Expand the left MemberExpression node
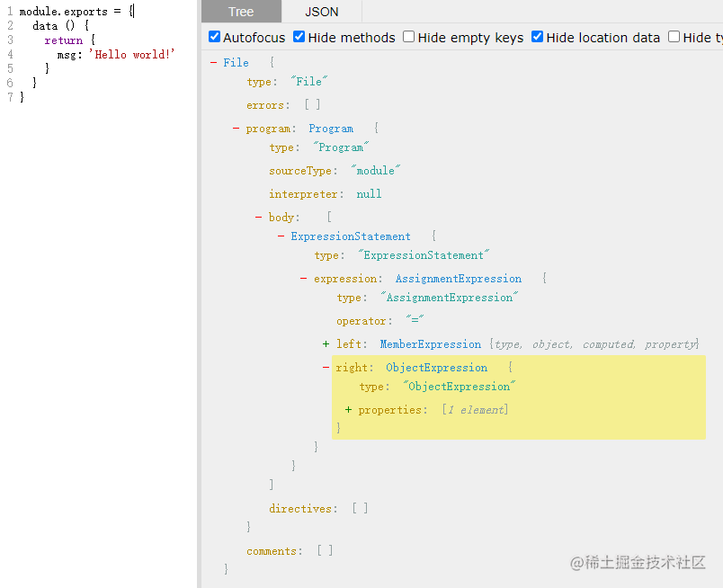The height and width of the screenshot is (588, 723). coord(326,344)
